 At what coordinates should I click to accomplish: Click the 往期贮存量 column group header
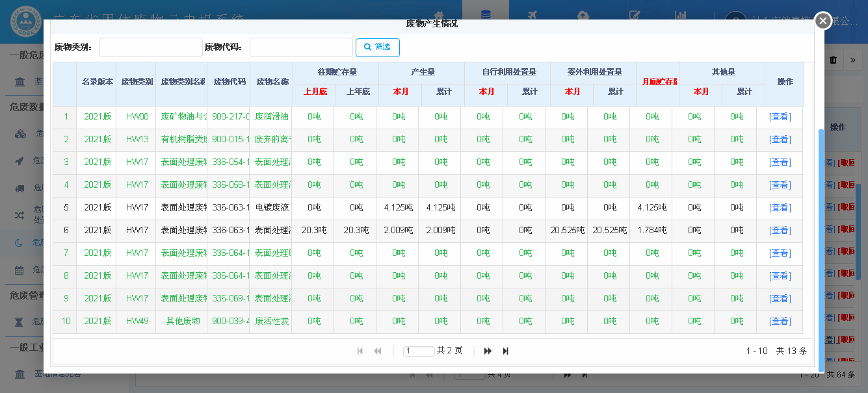tap(336, 72)
